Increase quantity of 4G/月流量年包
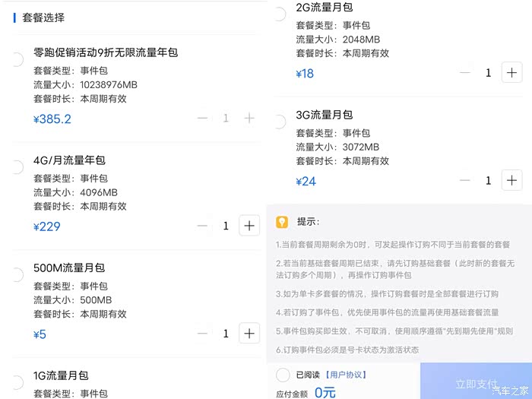 249,226
